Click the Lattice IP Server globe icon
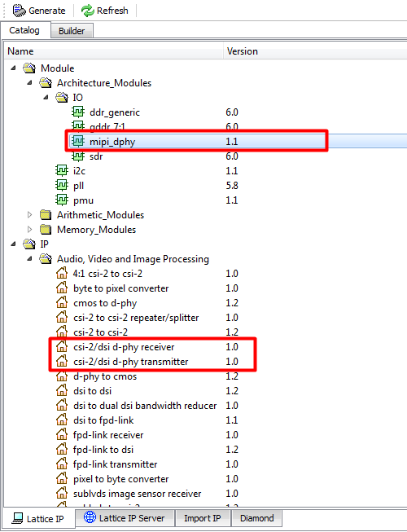The image size is (407, 532). tap(90, 517)
